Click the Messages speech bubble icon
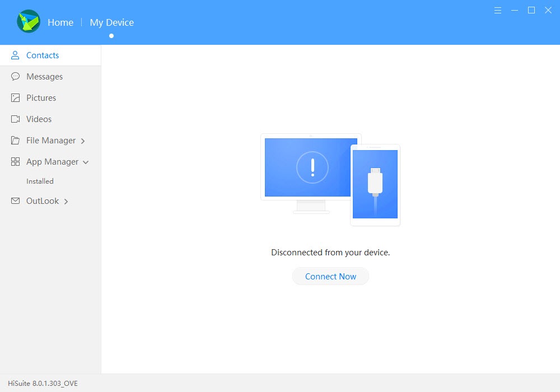 16,77
